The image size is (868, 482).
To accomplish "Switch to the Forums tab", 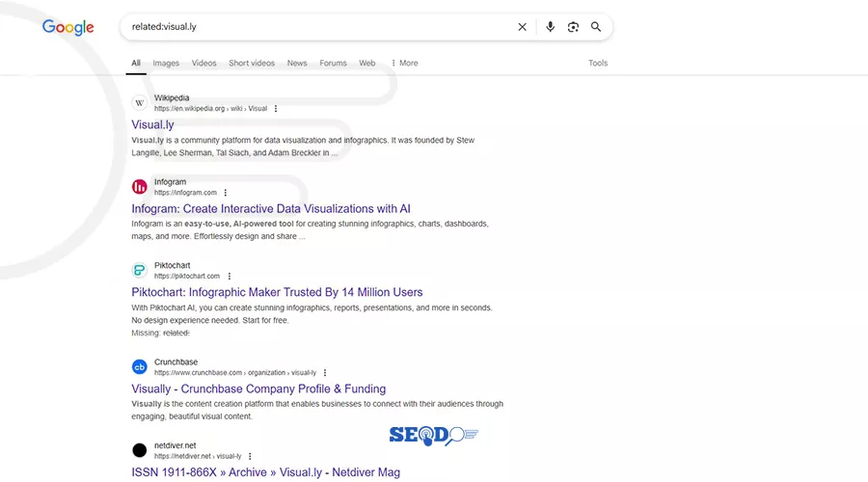I will click(x=333, y=63).
